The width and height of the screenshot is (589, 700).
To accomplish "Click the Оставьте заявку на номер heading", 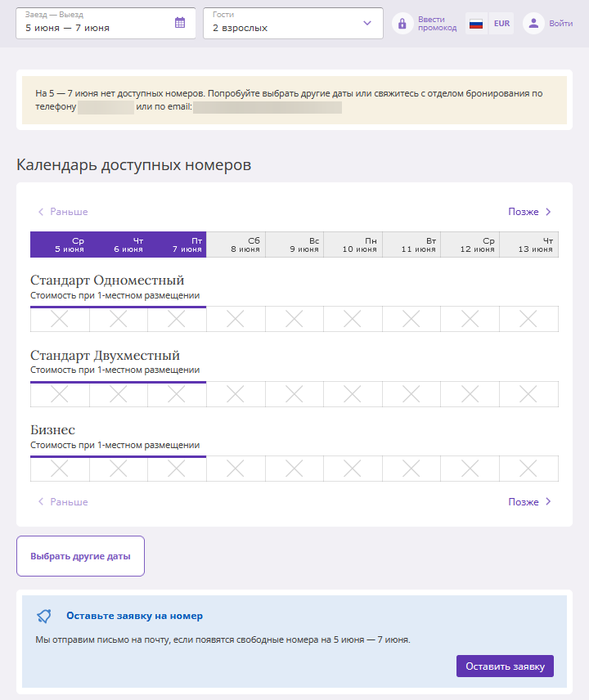I will coord(134,616).
